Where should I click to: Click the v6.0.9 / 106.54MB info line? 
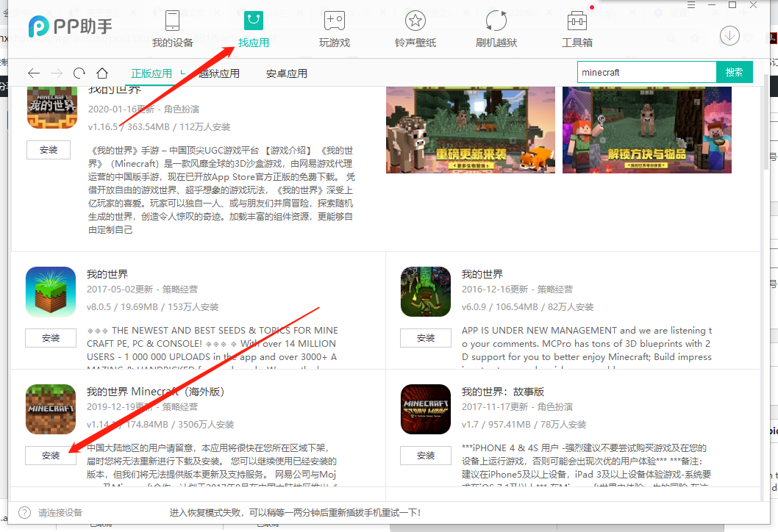click(527, 307)
